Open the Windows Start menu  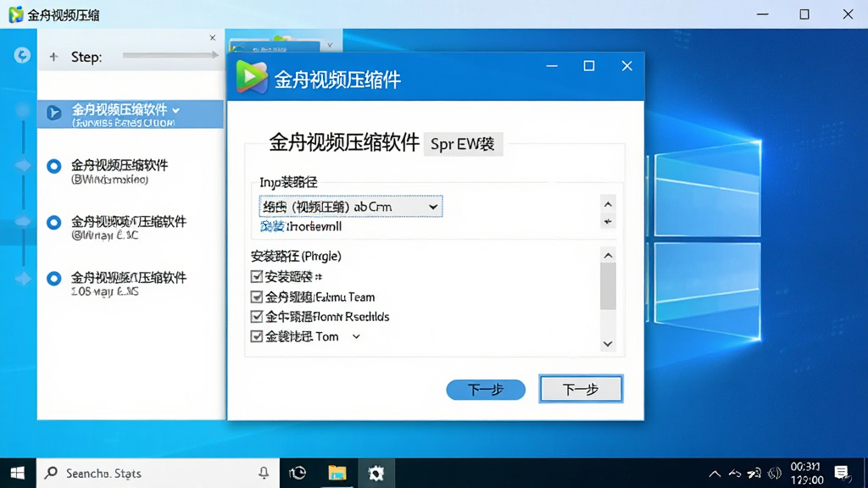click(x=18, y=473)
